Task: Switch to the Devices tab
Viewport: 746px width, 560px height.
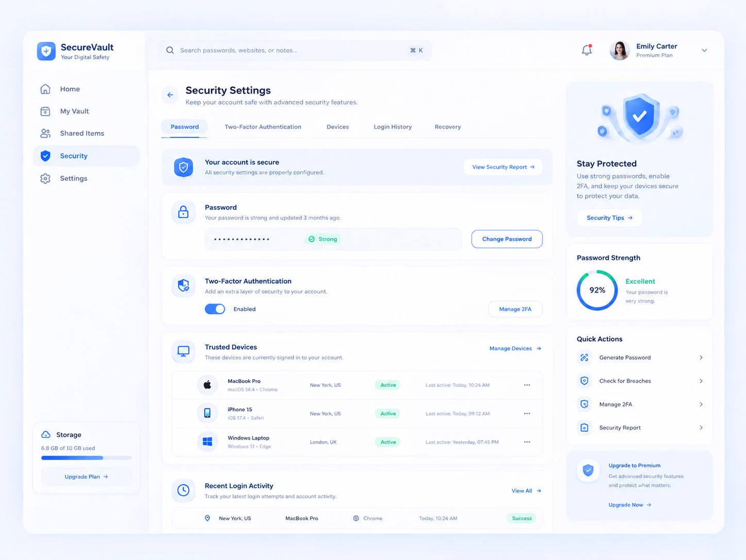Action: tap(338, 127)
